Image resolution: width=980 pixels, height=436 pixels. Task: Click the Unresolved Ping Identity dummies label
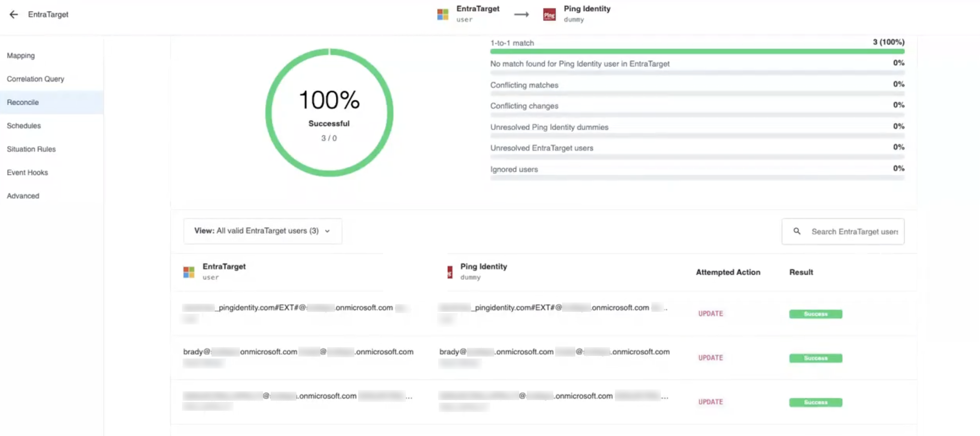tap(549, 127)
